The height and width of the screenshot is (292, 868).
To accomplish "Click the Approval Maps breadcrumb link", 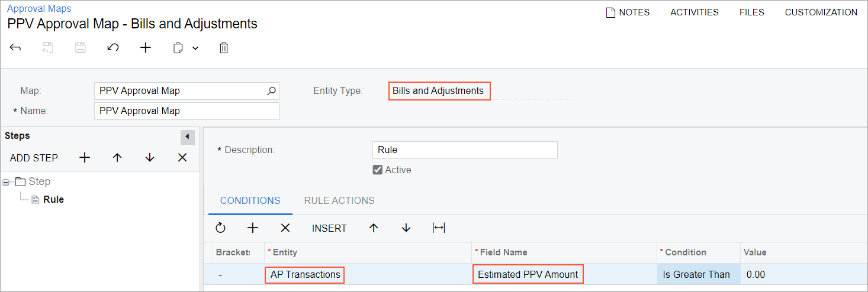I will (39, 8).
